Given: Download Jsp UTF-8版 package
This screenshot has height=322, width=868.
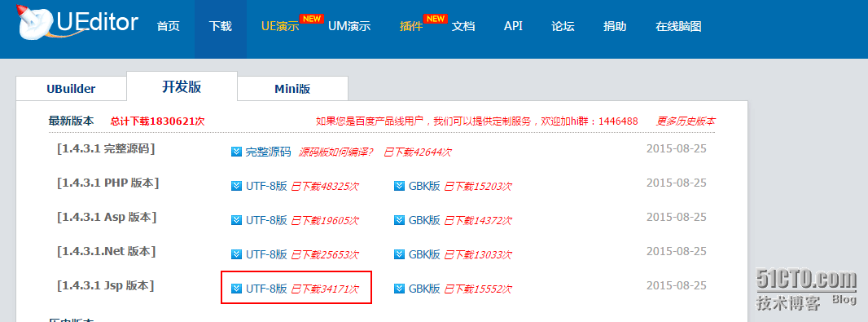Looking at the screenshot, I should click(266, 289).
